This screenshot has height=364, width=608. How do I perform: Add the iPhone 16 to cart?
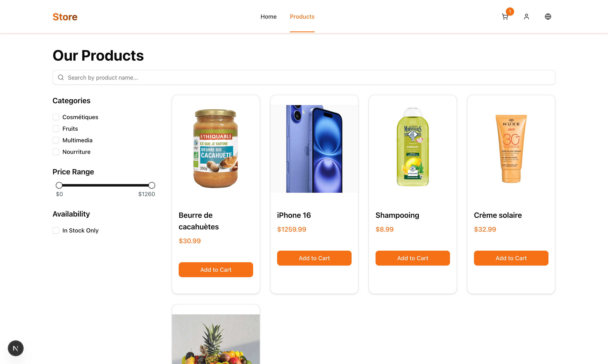(314, 258)
